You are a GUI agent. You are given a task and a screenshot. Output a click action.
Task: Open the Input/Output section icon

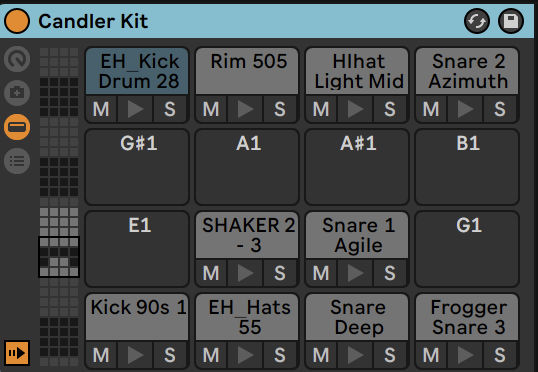pos(17,93)
